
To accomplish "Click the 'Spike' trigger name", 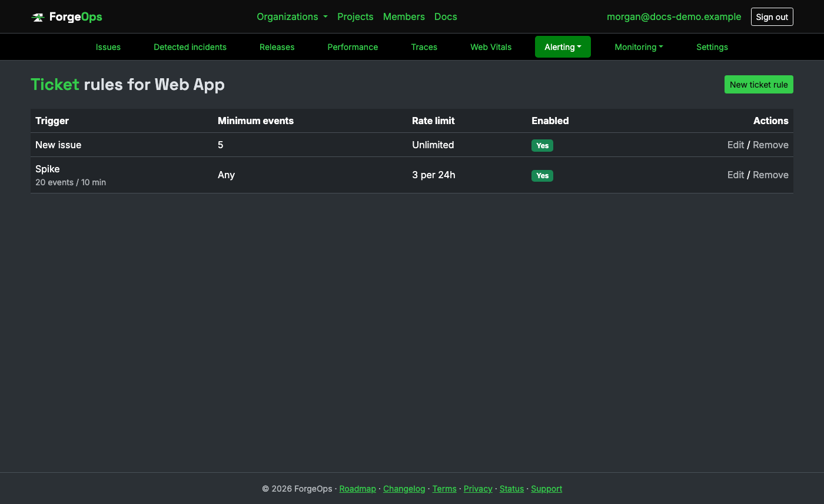I will click(x=48, y=169).
